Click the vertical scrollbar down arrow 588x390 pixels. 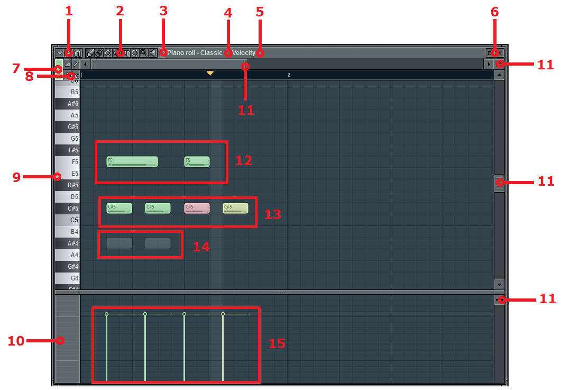pyautogui.click(x=499, y=285)
